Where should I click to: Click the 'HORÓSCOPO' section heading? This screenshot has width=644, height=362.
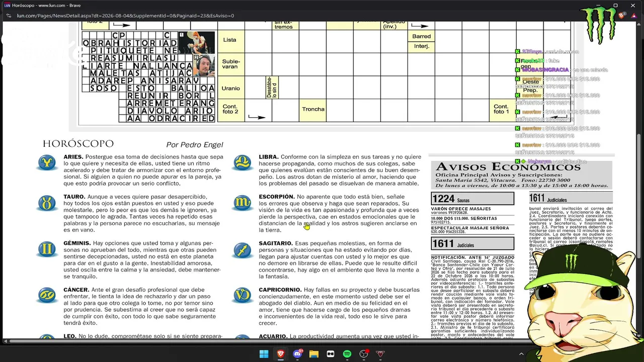tap(78, 144)
